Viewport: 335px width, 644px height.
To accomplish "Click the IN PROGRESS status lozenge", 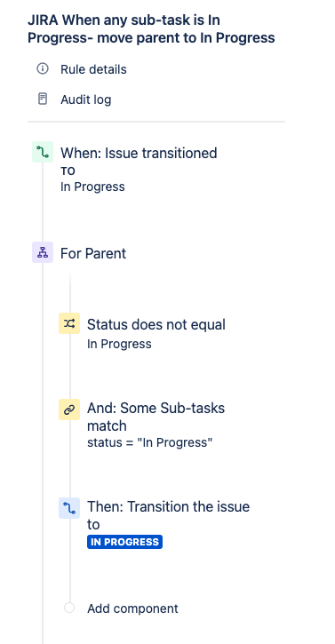I will 124,542.
